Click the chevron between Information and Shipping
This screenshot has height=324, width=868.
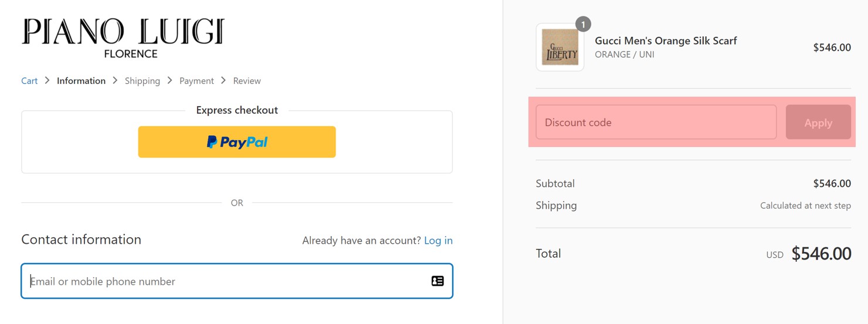(x=115, y=80)
